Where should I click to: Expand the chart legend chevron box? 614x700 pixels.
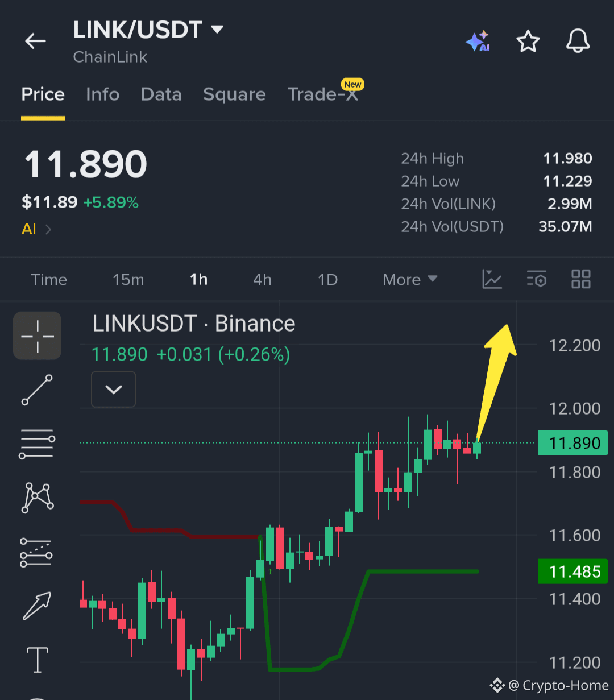(114, 390)
